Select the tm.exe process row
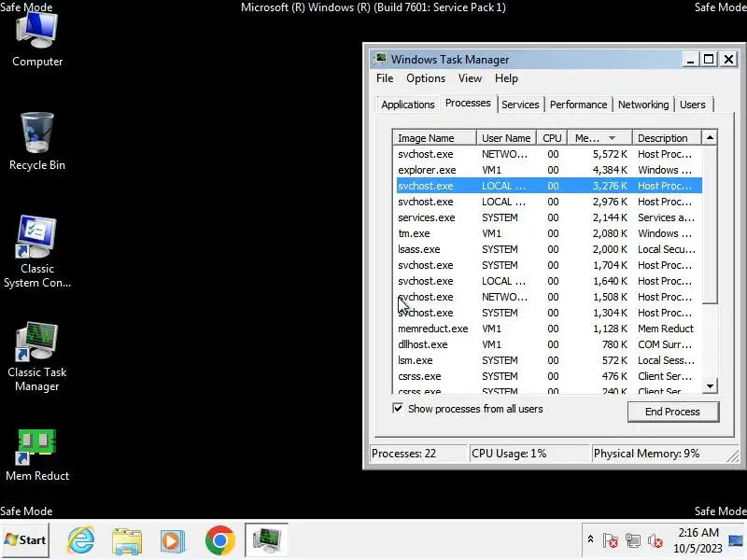Screen dimensions: 747x560 tap(549, 233)
